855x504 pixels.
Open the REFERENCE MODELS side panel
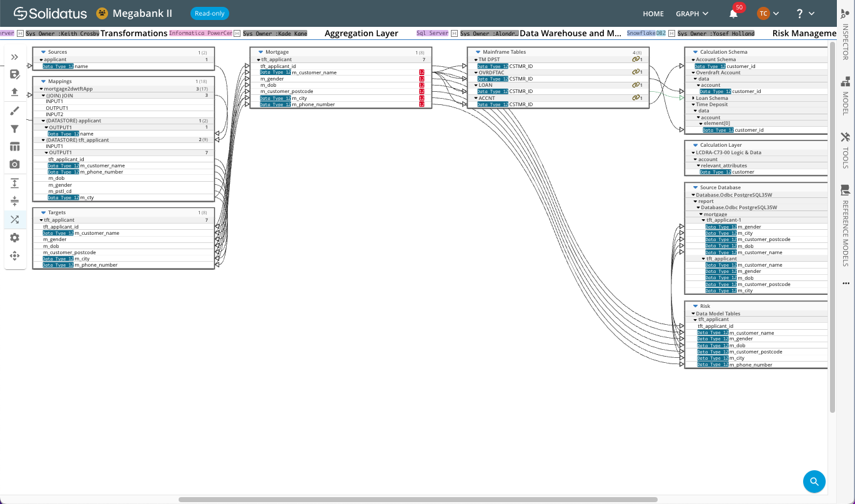coord(846,225)
